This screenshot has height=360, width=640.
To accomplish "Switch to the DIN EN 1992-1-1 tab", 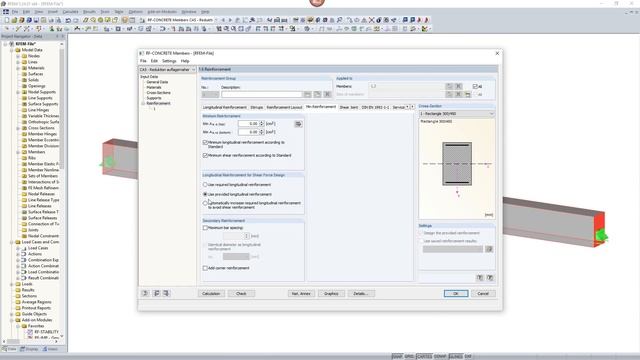I will pyautogui.click(x=375, y=107).
